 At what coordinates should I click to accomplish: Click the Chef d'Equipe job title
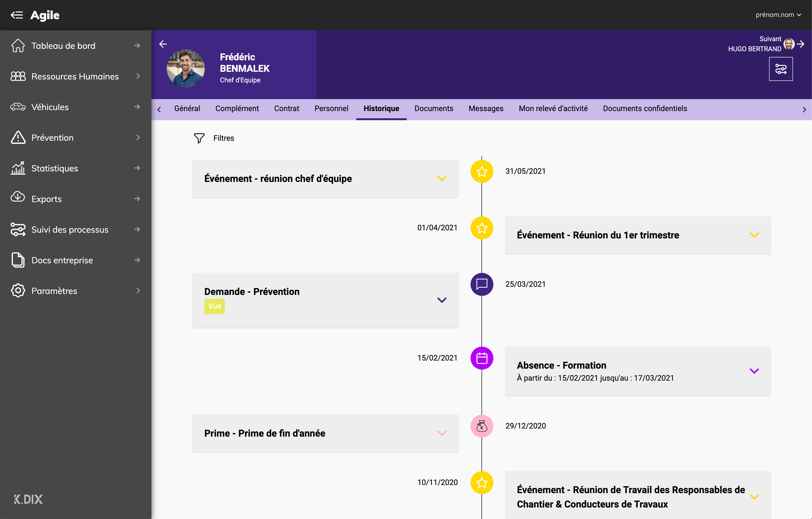(x=240, y=80)
